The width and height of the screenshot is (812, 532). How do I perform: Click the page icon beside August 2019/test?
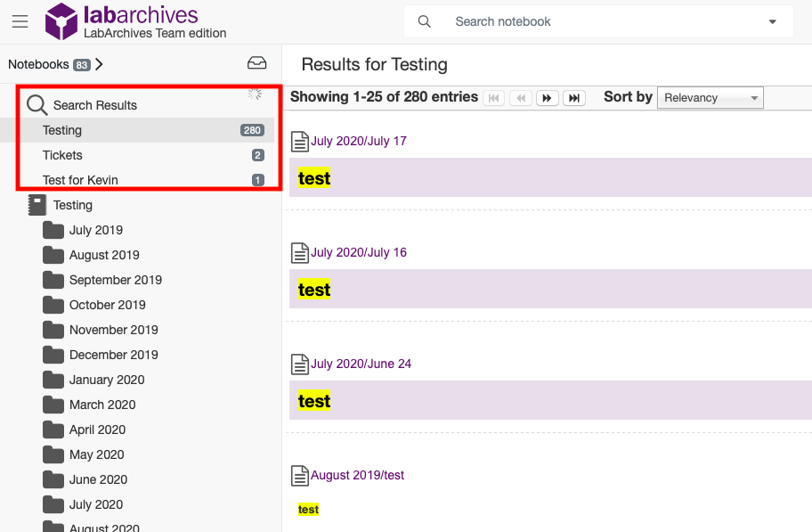click(300, 476)
